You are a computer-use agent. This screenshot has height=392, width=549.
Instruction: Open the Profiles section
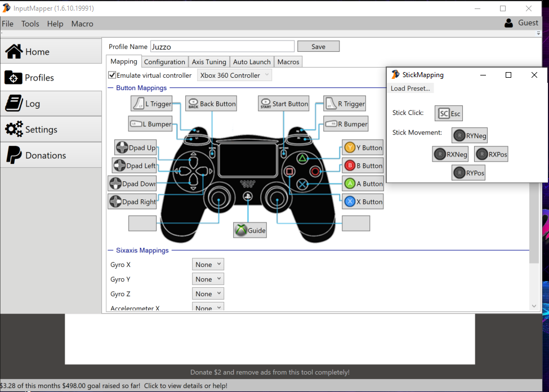tap(51, 77)
